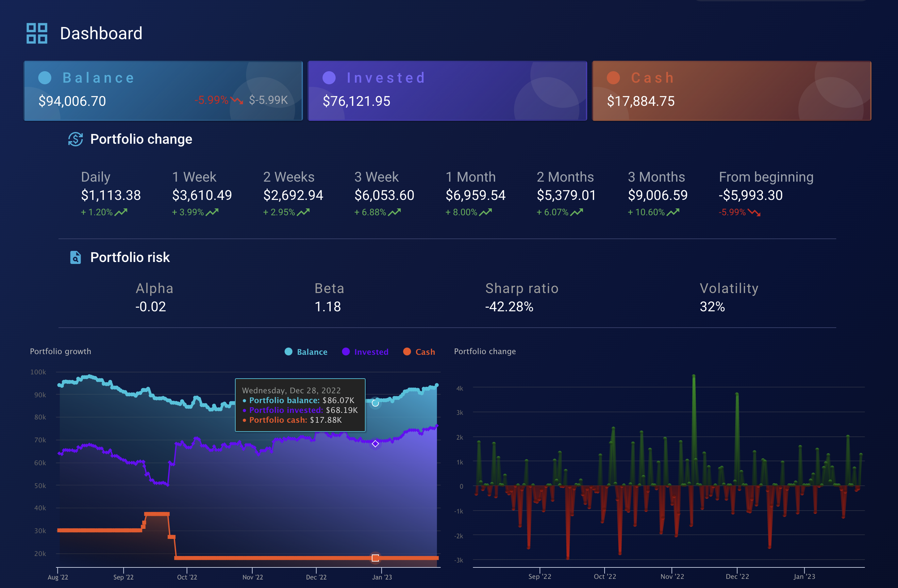
Task: Toggle Cash series in chart legend
Action: 425,352
